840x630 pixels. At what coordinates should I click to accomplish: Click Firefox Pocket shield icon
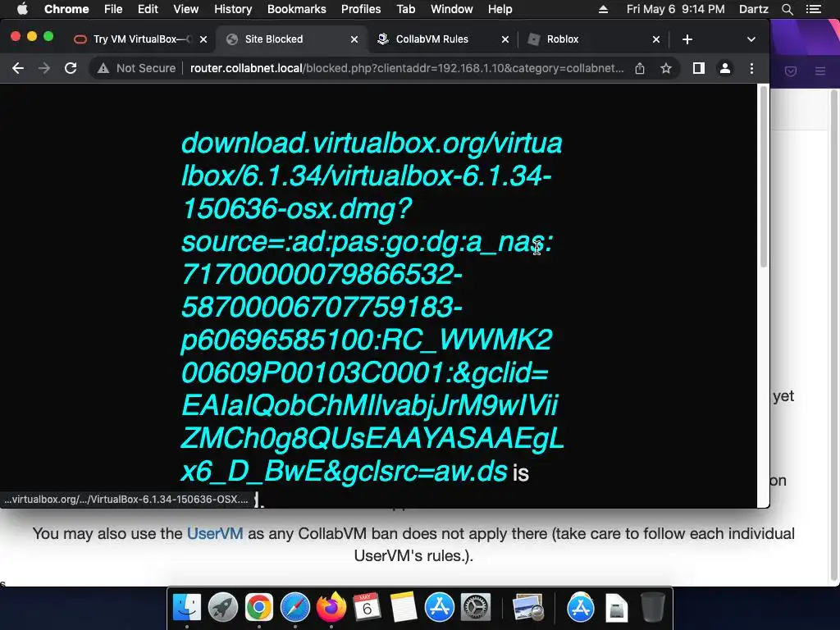pyautogui.click(x=791, y=71)
